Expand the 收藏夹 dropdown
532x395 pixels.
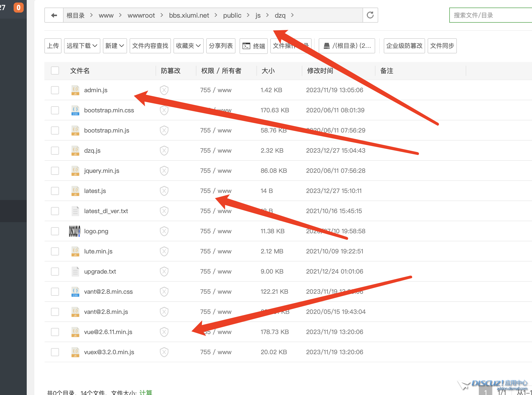click(188, 46)
